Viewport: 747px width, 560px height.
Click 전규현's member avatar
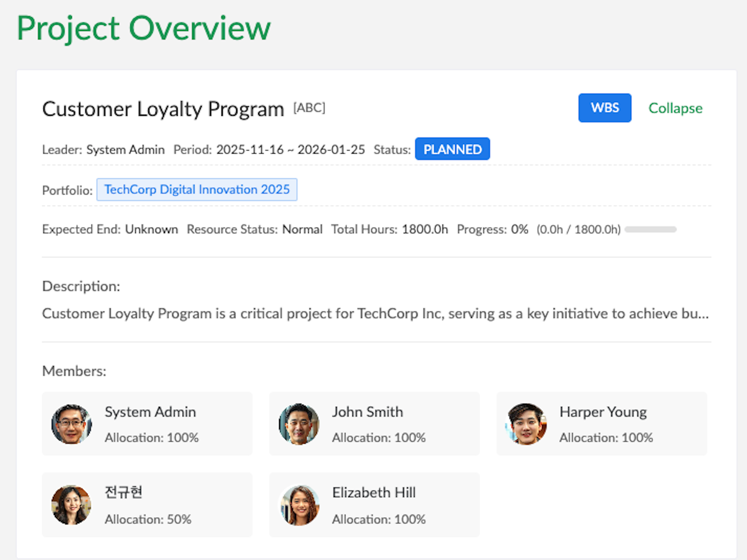pyautogui.click(x=71, y=504)
